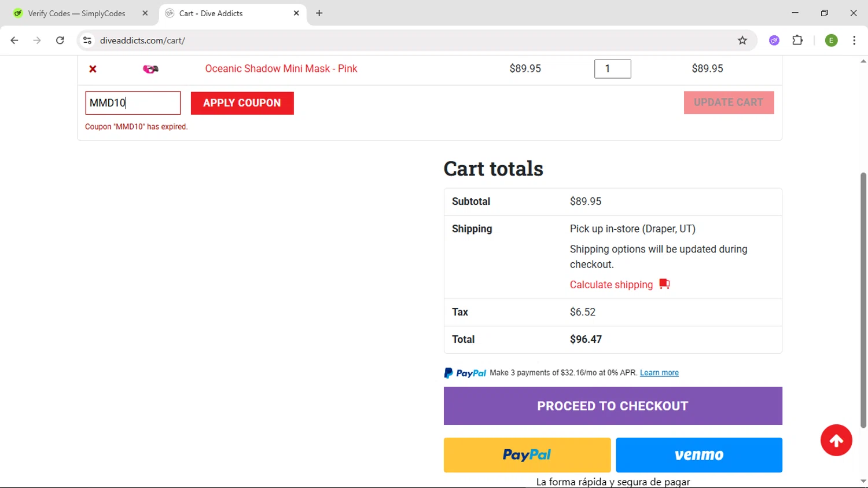Open the purple SimplyCodes extension icon
Screen dimensions: 868x488
[x=774, y=41]
